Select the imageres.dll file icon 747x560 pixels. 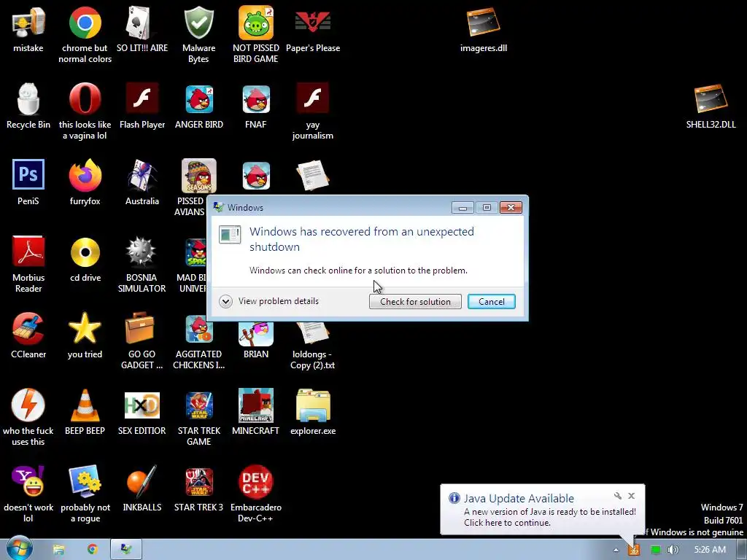[483, 23]
